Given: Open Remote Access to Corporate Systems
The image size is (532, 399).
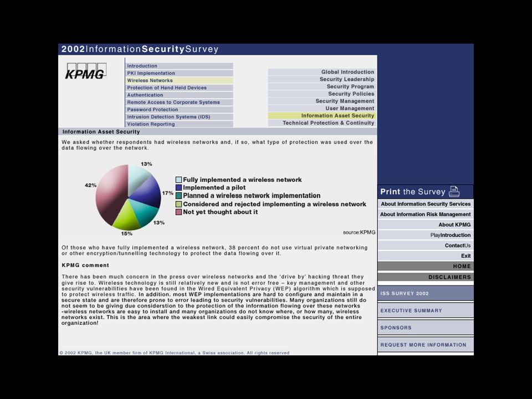Looking at the screenshot, I should pos(179,102).
